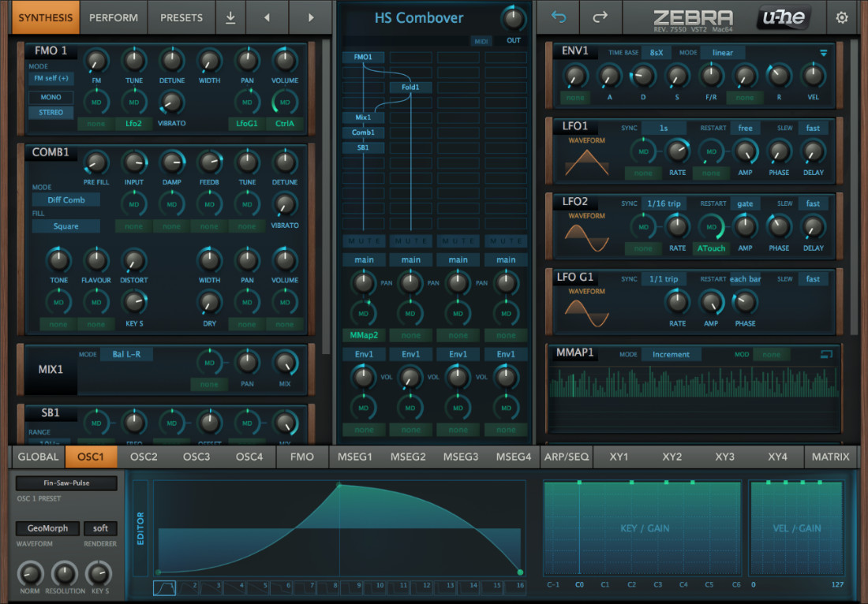This screenshot has width=868, height=604.
Task: Open the GeoMorph waveform dropdown
Action: pyautogui.click(x=47, y=528)
